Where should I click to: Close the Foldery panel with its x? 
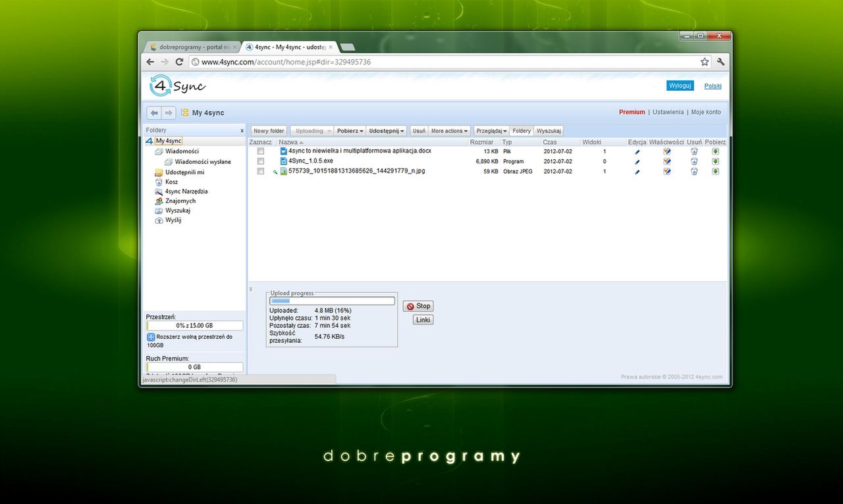tap(242, 131)
